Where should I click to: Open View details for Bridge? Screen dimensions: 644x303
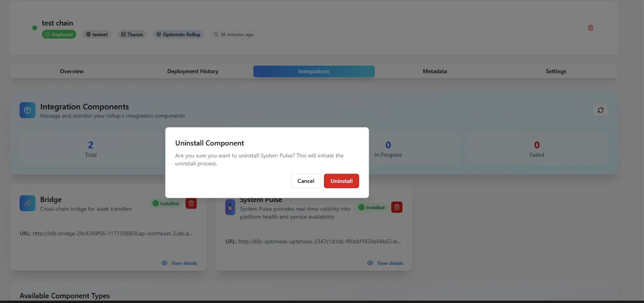[184, 263]
